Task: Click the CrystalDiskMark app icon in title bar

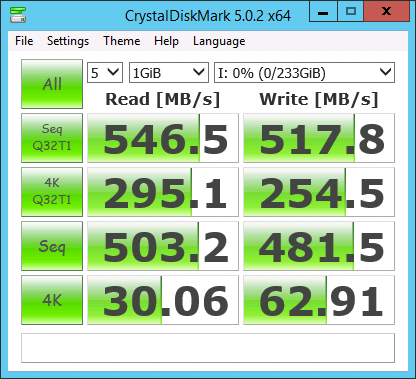Action: (x=18, y=15)
